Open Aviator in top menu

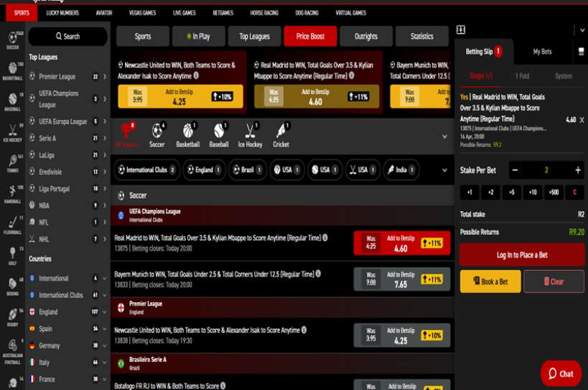point(104,13)
